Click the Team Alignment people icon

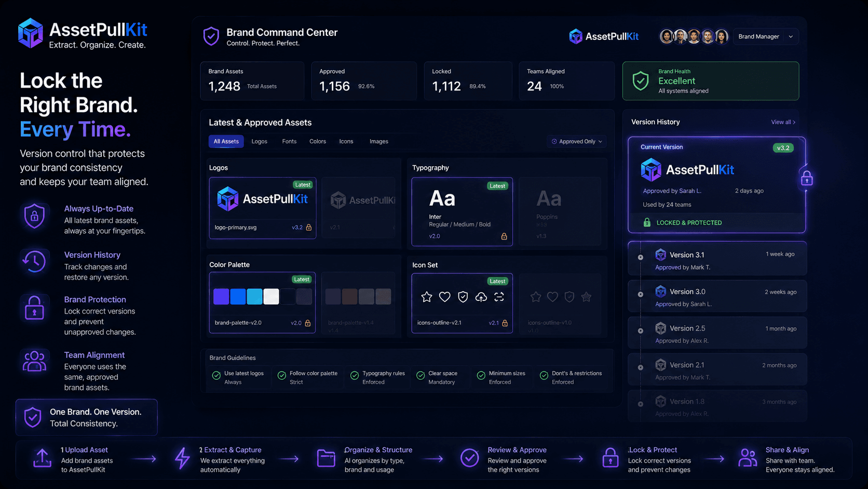[34, 361]
